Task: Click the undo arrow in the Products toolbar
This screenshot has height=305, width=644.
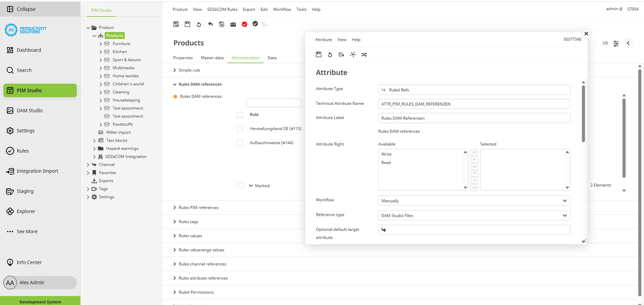Action: click(x=210, y=24)
